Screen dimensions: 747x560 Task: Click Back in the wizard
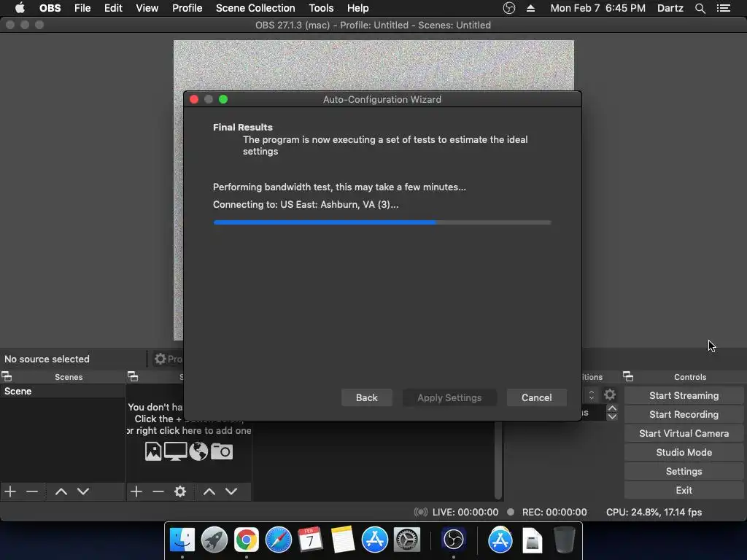click(367, 397)
